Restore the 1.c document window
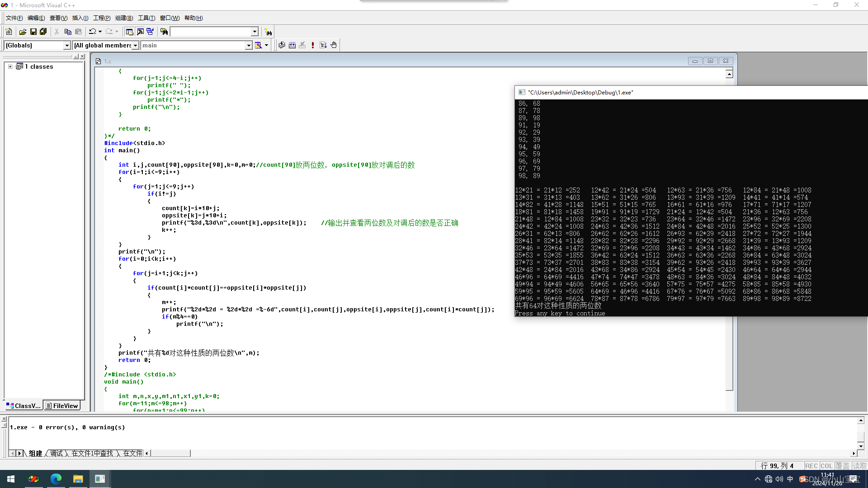The image size is (868, 488). click(710, 61)
